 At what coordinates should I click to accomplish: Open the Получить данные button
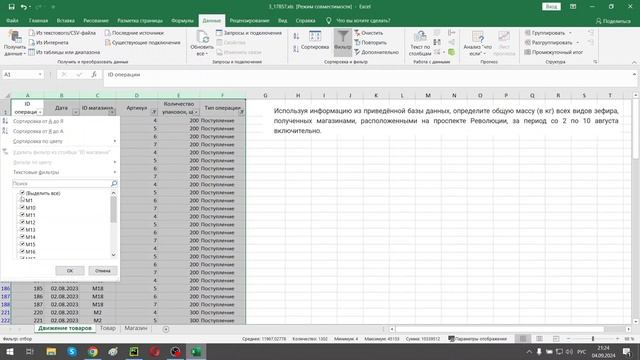[x=15, y=43]
